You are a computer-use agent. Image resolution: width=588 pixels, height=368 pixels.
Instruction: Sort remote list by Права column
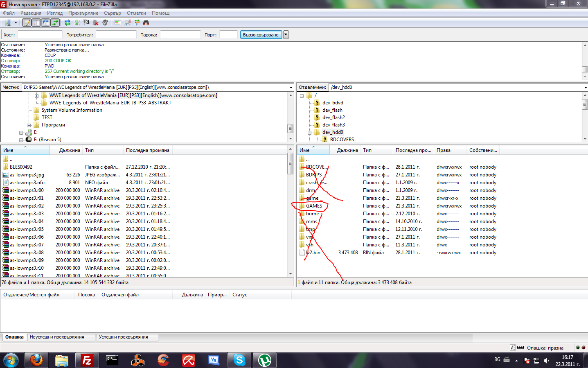[x=450, y=150]
